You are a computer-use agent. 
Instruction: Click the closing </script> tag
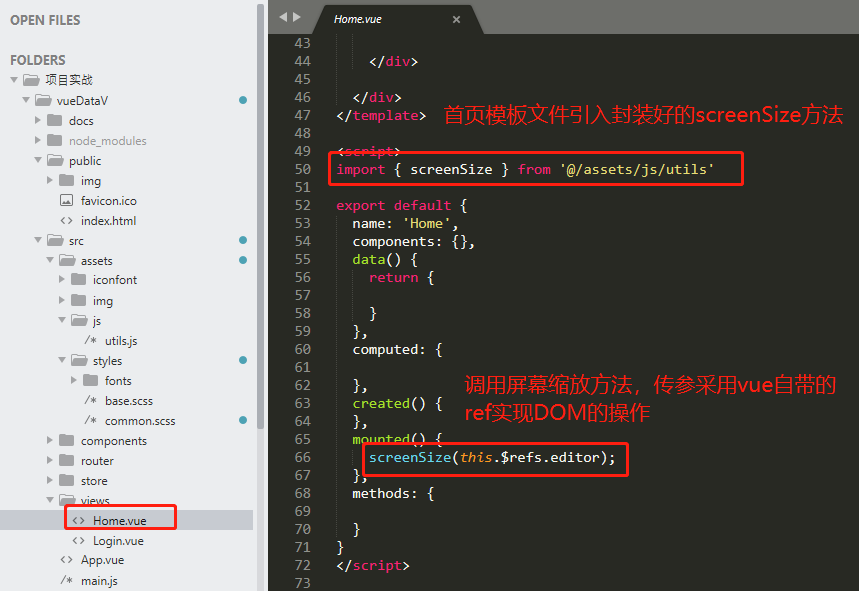(373, 565)
